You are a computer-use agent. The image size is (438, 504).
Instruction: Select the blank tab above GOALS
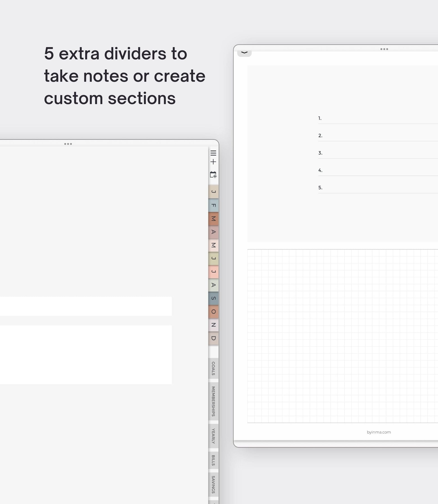point(213,351)
